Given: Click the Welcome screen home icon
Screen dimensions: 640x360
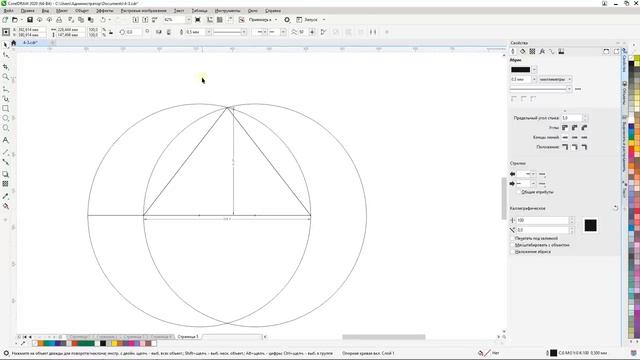Looking at the screenshot, I should pyautogui.click(x=13, y=43).
